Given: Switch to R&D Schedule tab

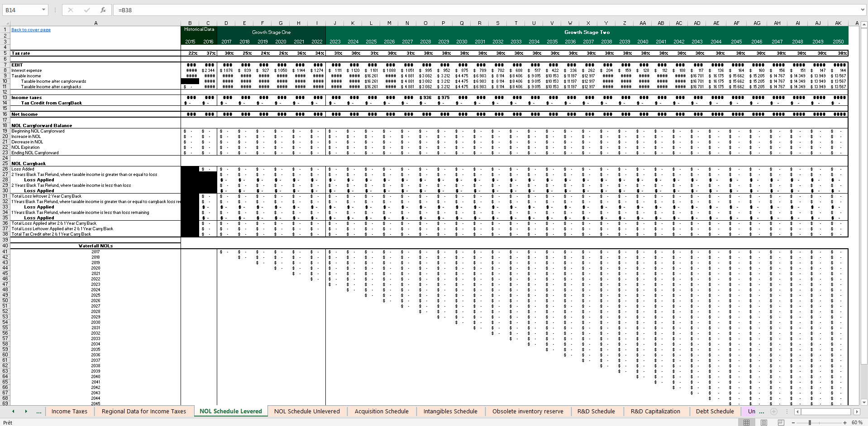Looking at the screenshot, I should (x=596, y=411).
